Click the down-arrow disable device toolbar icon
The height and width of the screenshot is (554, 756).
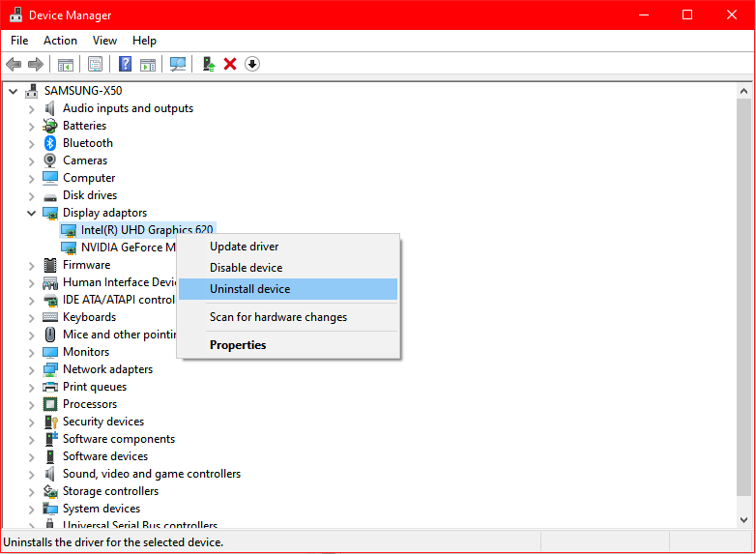point(252,64)
